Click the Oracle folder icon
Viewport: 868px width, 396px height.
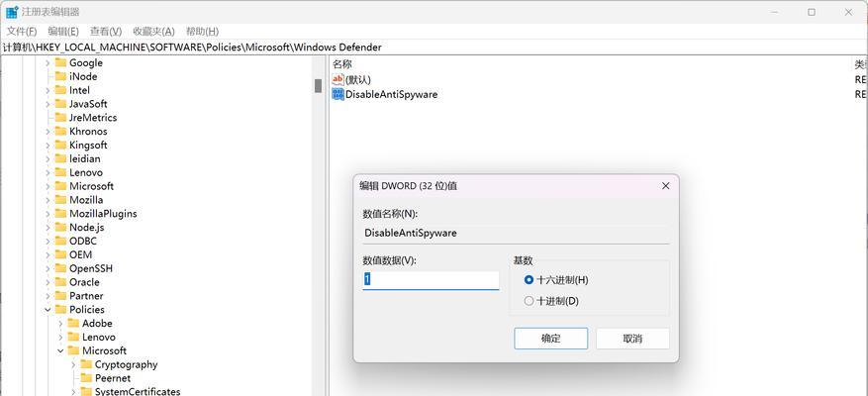[x=60, y=282]
